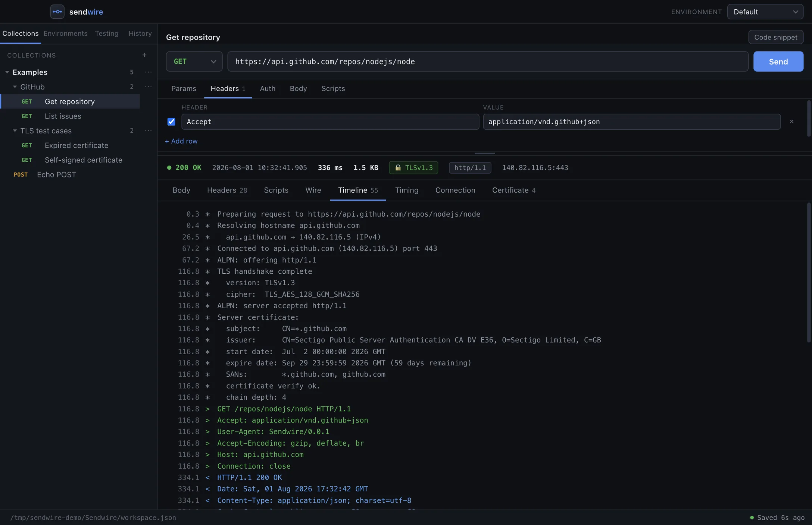812x525 pixels.
Task: Switch to the Collections sidebar tab
Action: pos(21,34)
